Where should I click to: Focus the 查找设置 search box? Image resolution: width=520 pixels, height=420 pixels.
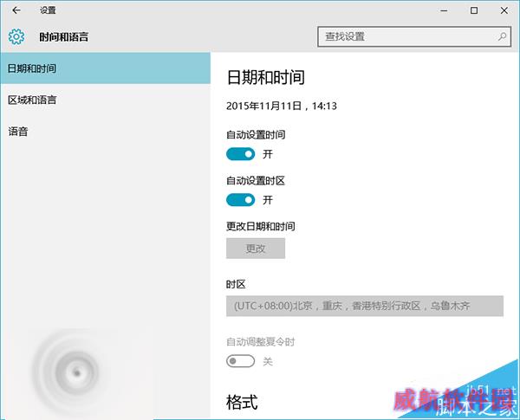pos(414,36)
